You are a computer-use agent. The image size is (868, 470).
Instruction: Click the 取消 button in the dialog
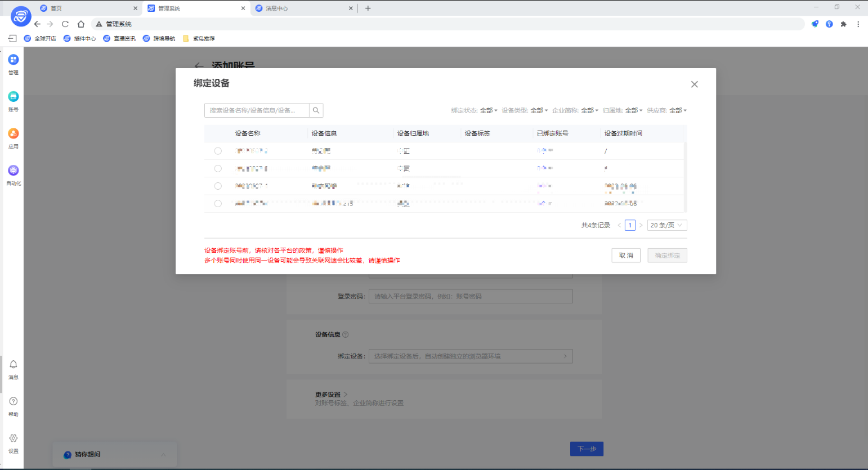(626, 255)
